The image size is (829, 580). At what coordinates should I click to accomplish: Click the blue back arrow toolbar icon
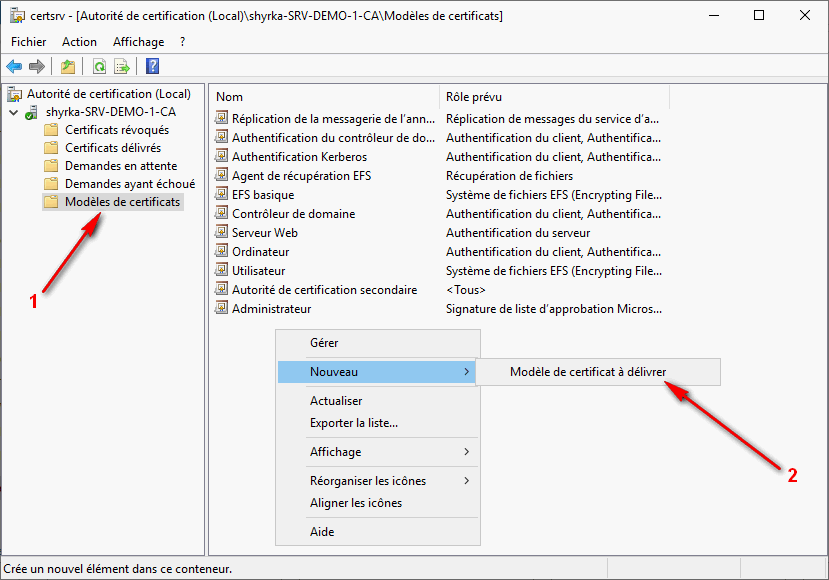(14, 67)
